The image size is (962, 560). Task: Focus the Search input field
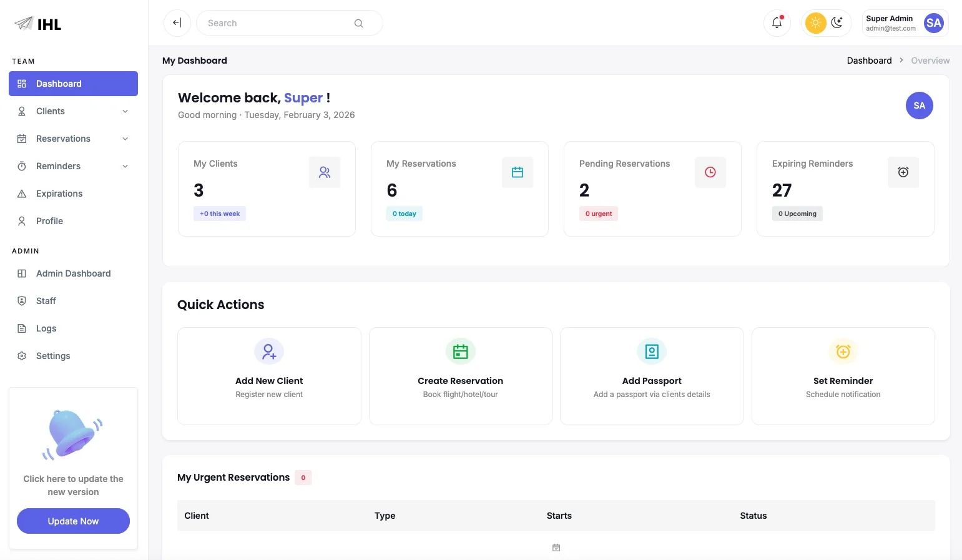[x=290, y=23]
